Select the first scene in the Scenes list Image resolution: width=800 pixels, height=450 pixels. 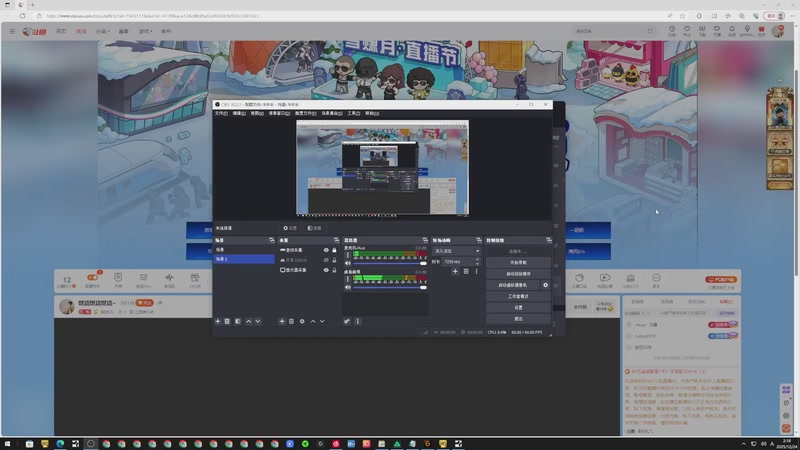coord(244,250)
